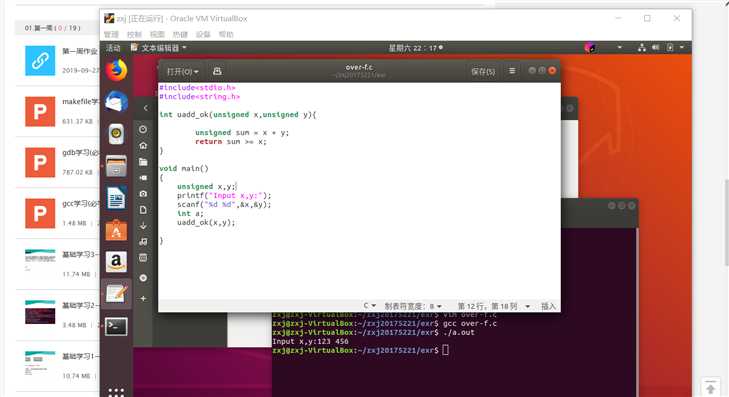
Task: Open the folder entry in Files sidebar
Action: 143,162
